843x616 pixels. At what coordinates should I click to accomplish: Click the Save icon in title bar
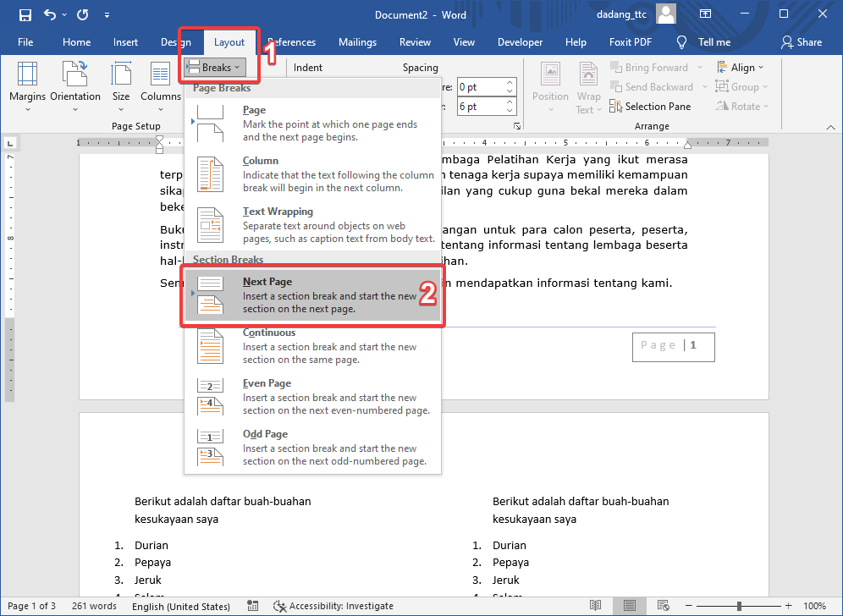click(25, 15)
